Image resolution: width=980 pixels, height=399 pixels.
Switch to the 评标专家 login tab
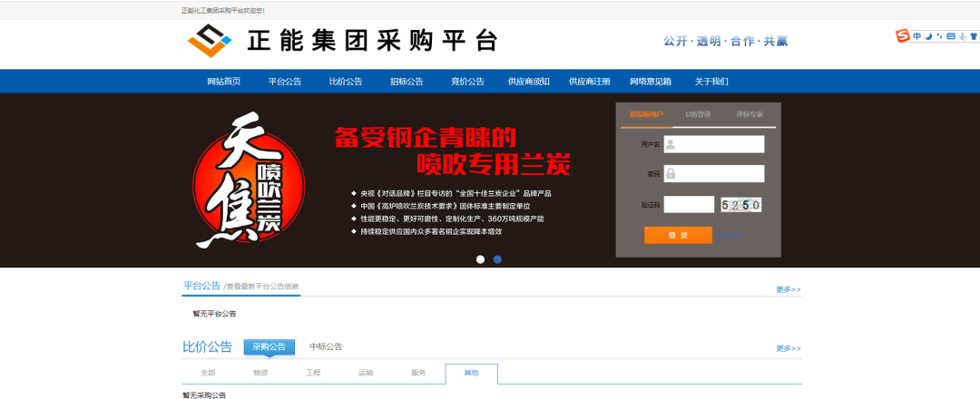[750, 115]
